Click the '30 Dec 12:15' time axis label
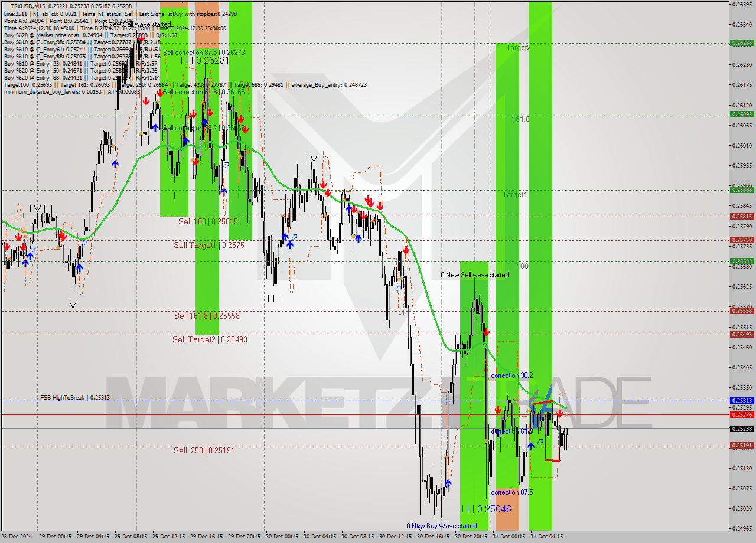The height and width of the screenshot is (543, 756). 395,537
